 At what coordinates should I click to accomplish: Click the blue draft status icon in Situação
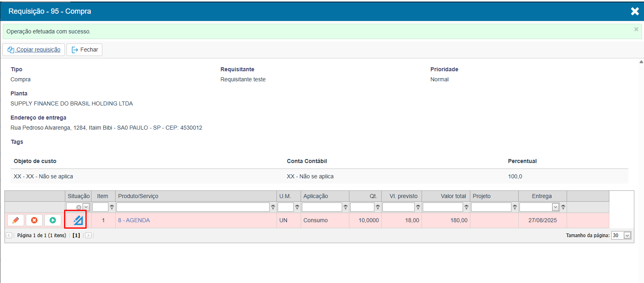click(x=78, y=220)
